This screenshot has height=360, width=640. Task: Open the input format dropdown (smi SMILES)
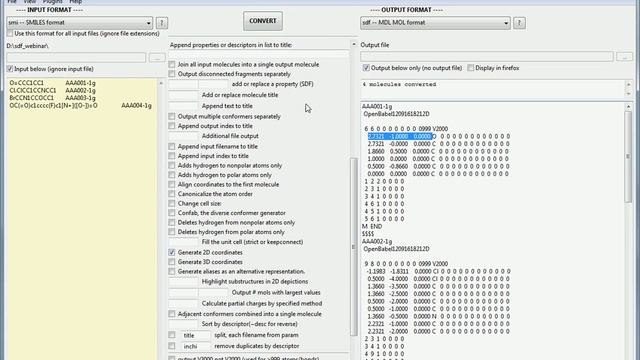tap(80, 23)
